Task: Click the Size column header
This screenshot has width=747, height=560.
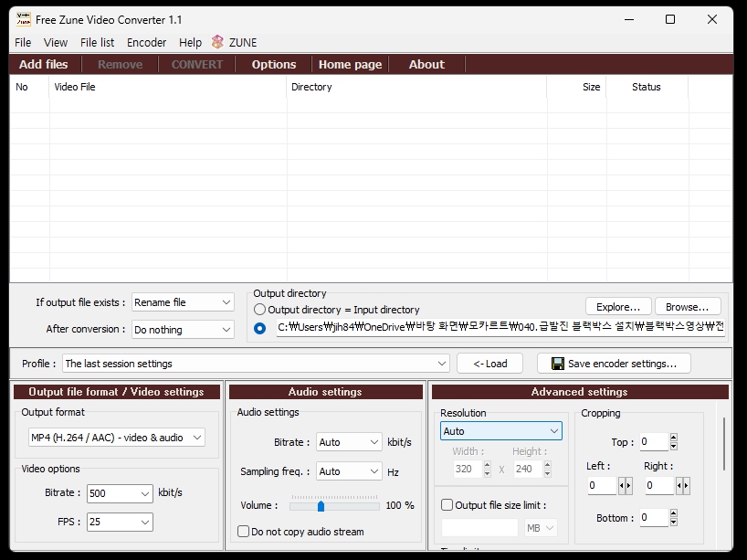Action: point(576,87)
